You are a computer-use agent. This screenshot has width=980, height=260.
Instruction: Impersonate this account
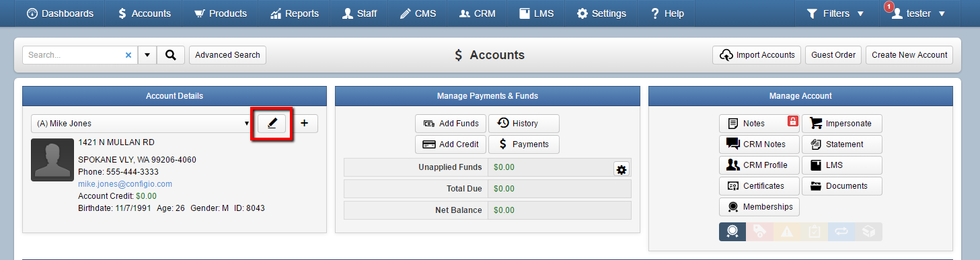coord(842,124)
